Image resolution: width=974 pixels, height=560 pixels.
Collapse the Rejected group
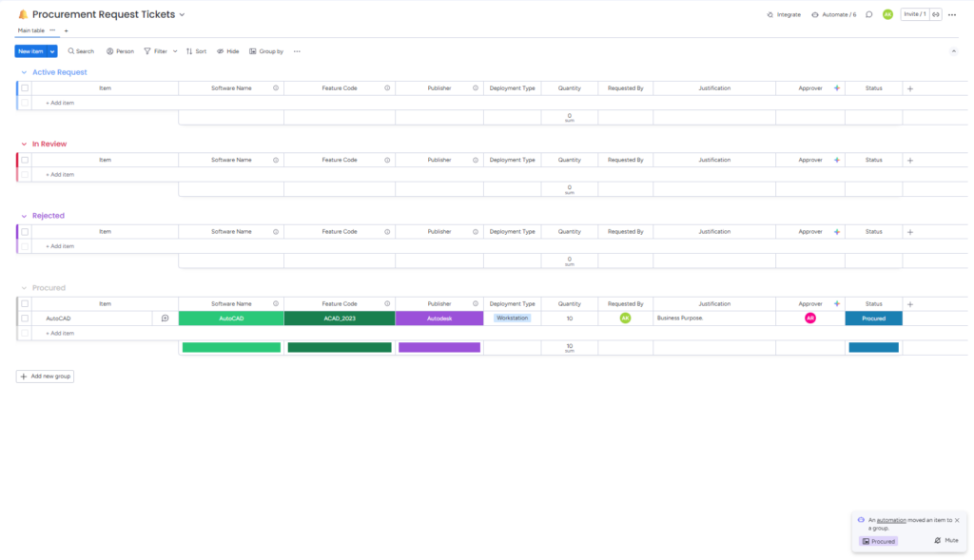coord(24,216)
